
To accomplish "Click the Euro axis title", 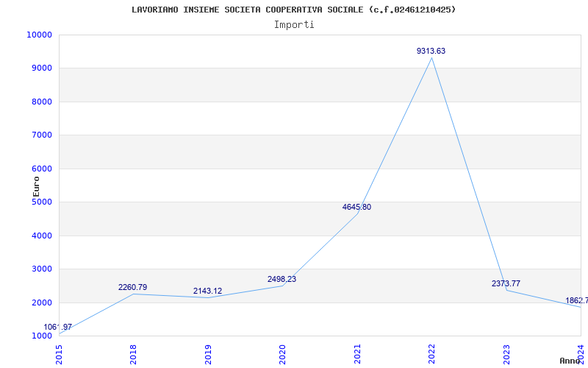I will [x=36, y=186].
